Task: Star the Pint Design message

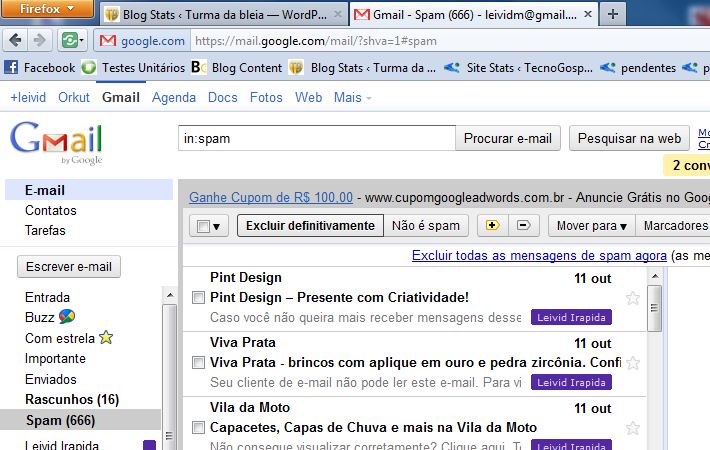Action: [633, 298]
